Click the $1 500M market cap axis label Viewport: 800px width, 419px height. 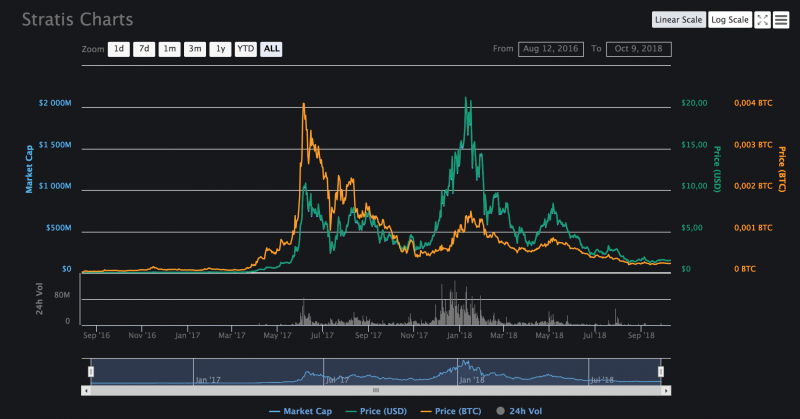(55, 145)
